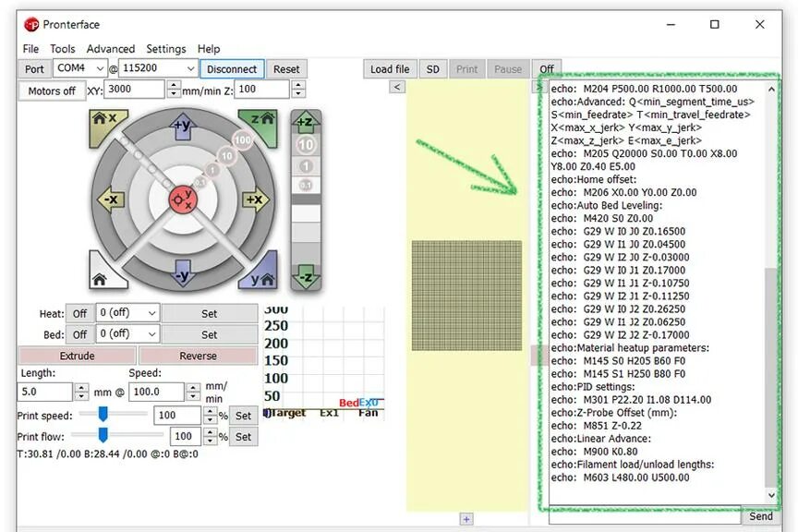798x532 pixels.
Task: Click the plus button below the bed view
Action: point(466,519)
